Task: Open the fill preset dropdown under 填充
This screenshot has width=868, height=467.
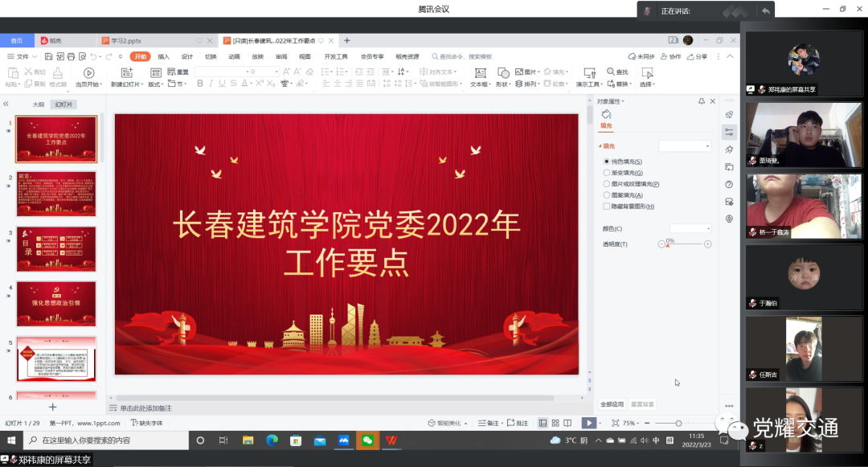Action: tap(685, 146)
